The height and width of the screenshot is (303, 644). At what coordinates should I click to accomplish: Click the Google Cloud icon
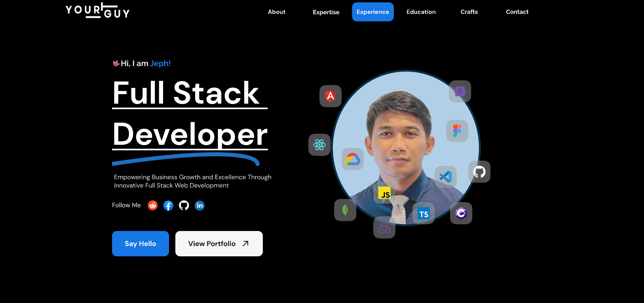click(353, 159)
